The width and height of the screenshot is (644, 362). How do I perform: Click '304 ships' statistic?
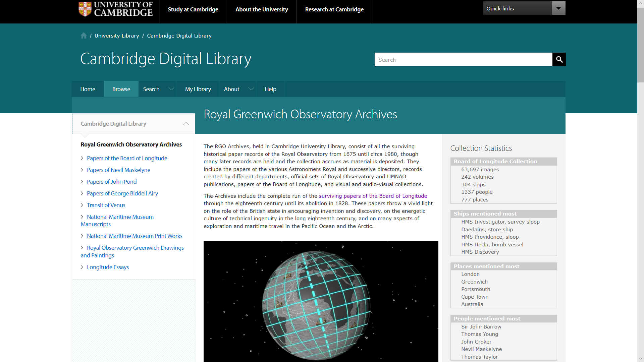(473, 185)
